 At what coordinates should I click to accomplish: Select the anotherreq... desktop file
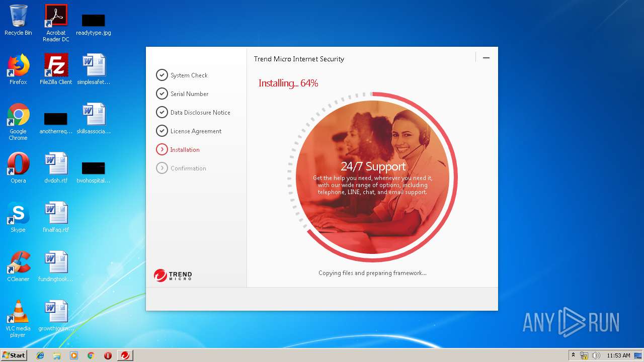click(x=56, y=124)
